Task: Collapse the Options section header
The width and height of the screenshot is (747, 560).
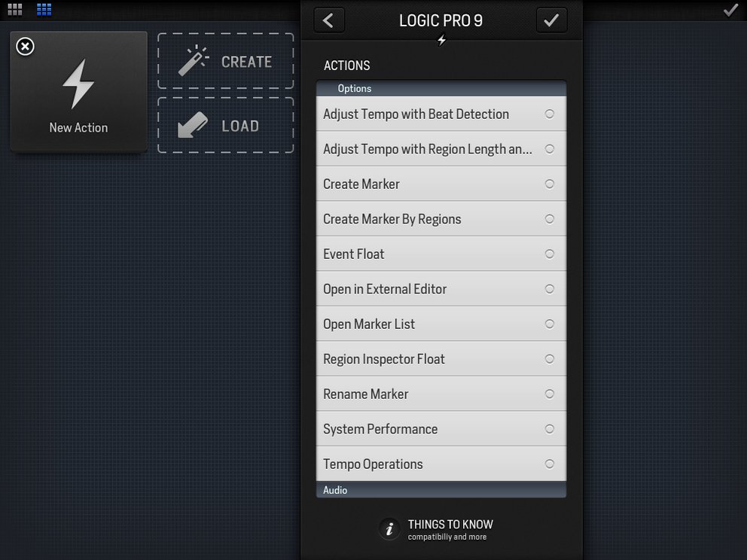Action: point(441,88)
